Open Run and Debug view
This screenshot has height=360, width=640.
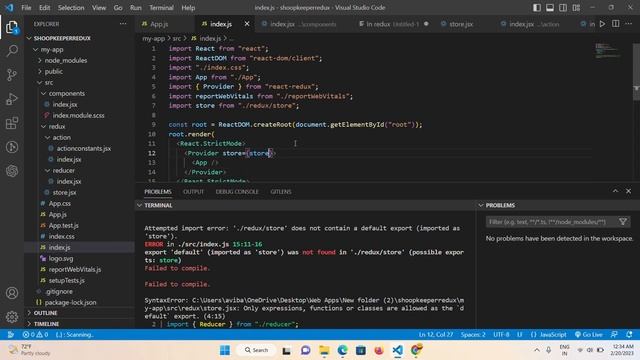(12, 99)
